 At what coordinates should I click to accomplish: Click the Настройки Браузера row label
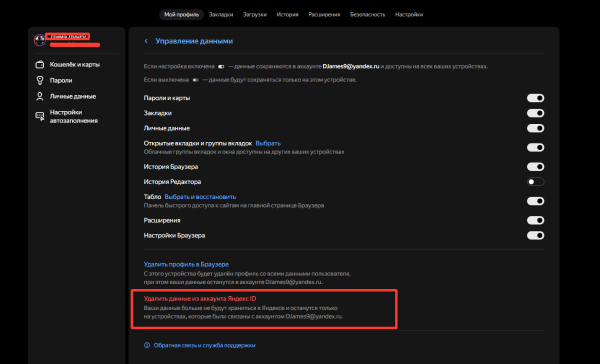174,235
